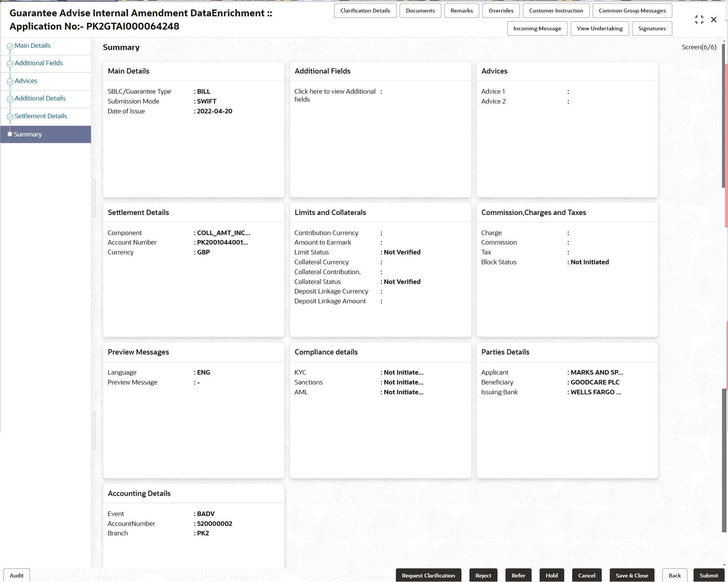728x582 pixels.
Task: Open 'Click here to view Additional fields' link
Action: point(335,95)
